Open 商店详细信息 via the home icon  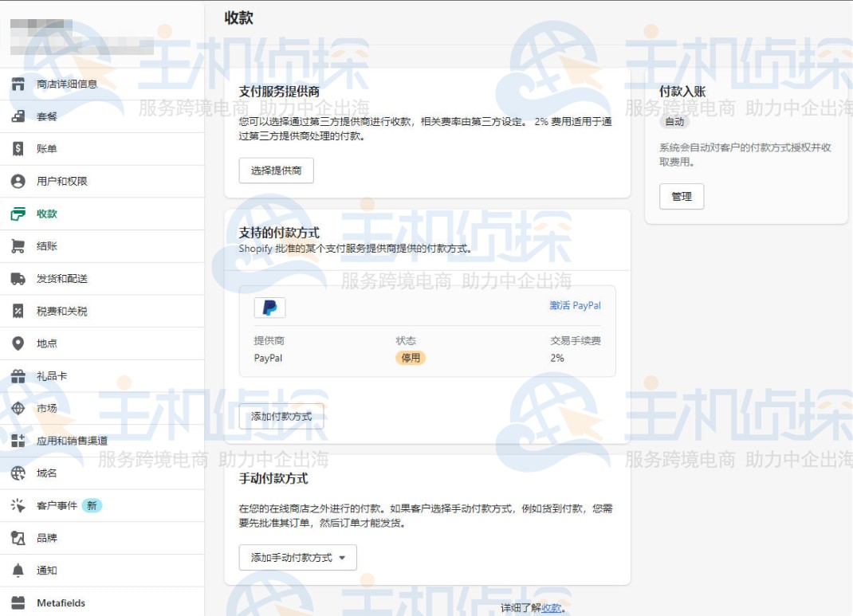pyautogui.click(x=19, y=84)
